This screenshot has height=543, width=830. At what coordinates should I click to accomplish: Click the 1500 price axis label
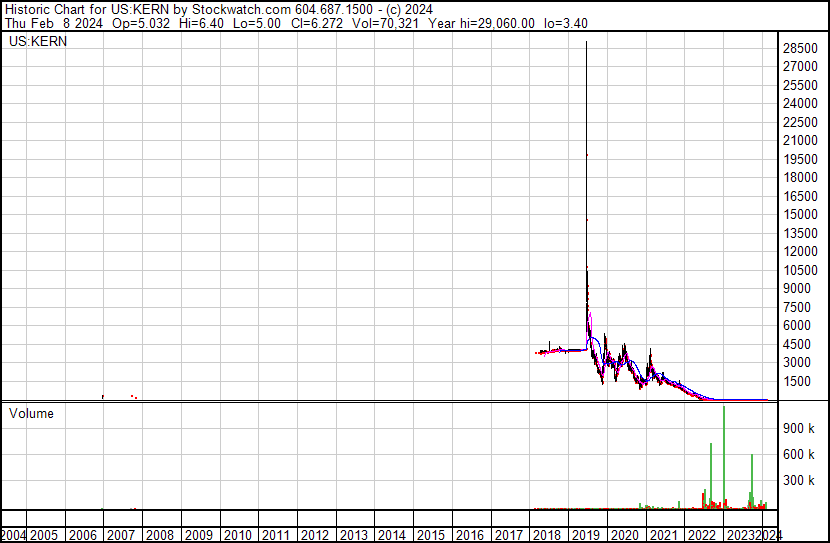coord(797,382)
